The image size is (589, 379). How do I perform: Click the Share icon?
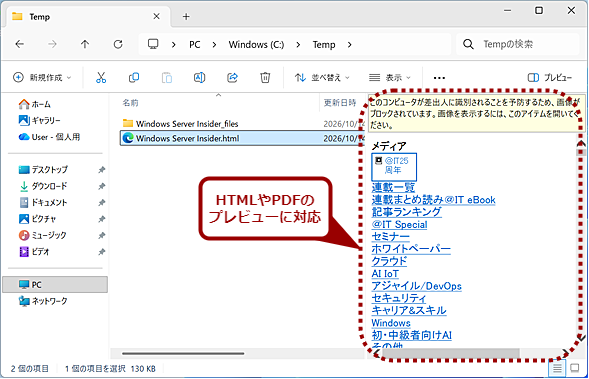coord(233,78)
